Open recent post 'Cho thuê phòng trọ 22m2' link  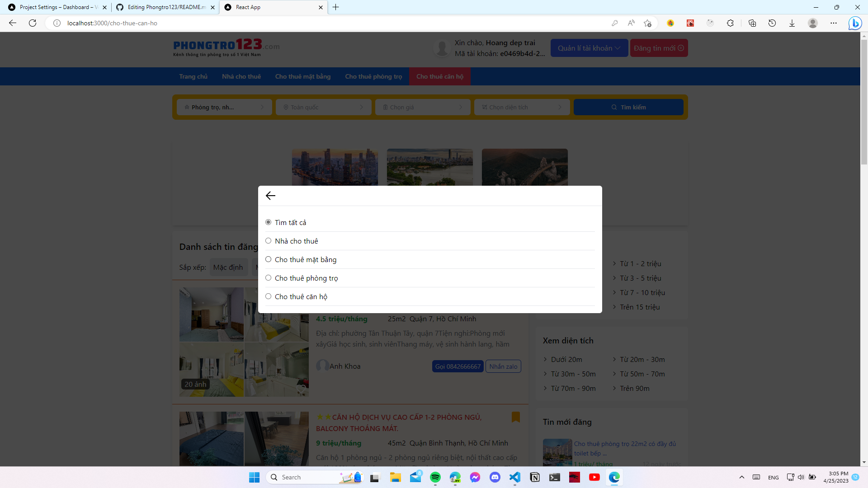click(625, 448)
